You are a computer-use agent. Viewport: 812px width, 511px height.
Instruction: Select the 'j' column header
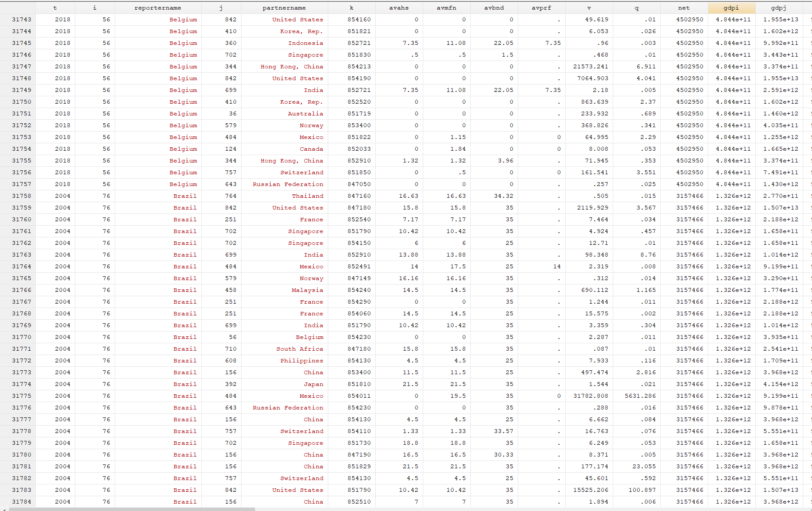pos(221,8)
